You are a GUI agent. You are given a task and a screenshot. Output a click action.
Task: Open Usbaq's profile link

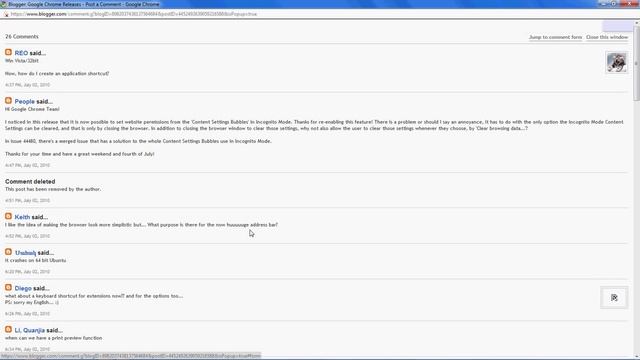coord(25,253)
